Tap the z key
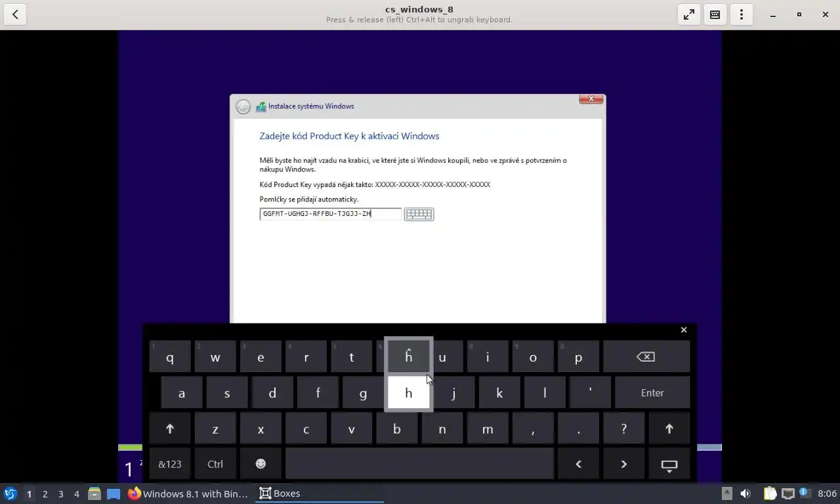The width and height of the screenshot is (840, 504). click(215, 429)
